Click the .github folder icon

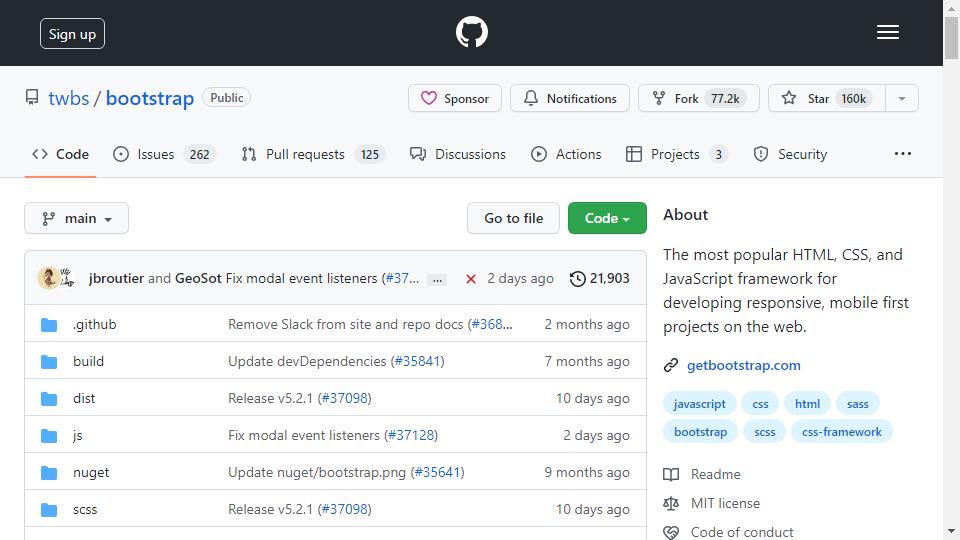pyautogui.click(x=49, y=324)
